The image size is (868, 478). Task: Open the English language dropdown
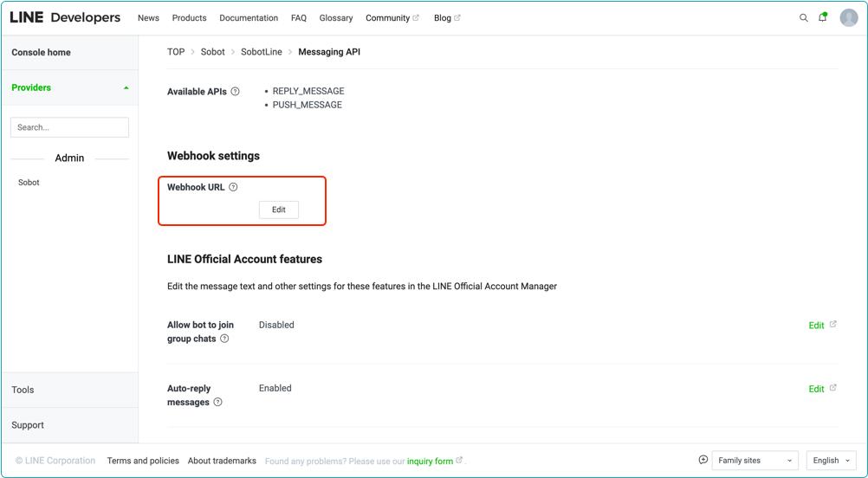(831, 461)
